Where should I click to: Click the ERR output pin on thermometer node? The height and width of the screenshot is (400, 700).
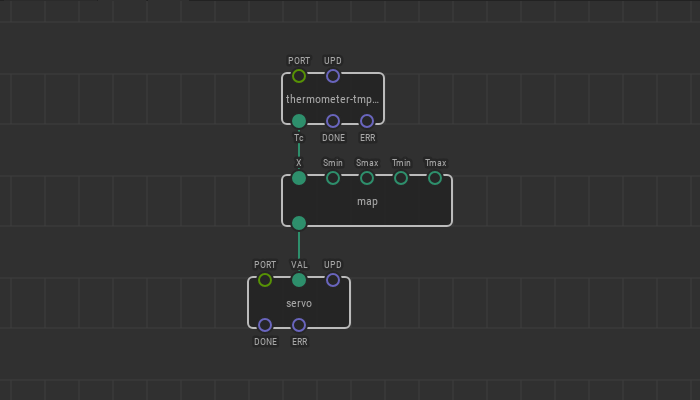367,121
